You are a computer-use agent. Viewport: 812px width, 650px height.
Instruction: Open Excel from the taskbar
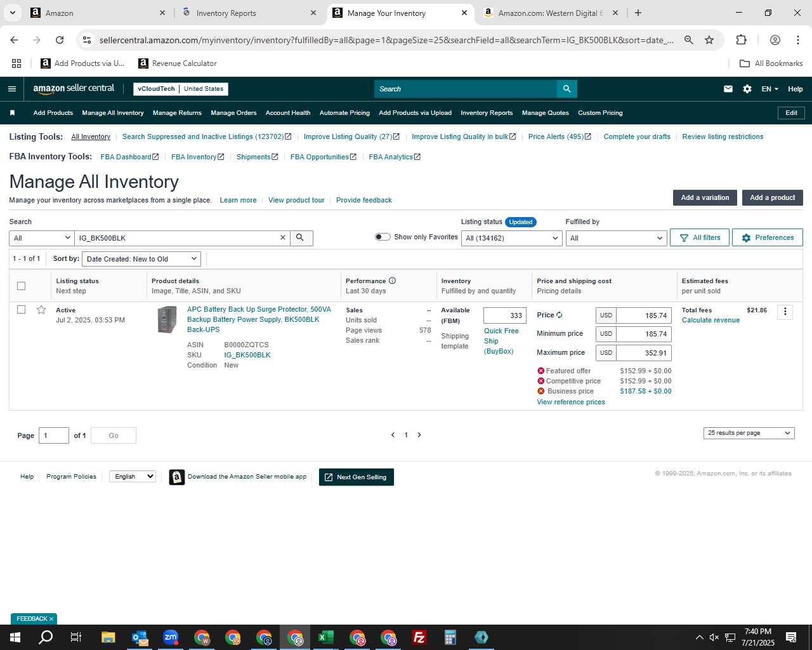tap(325, 637)
